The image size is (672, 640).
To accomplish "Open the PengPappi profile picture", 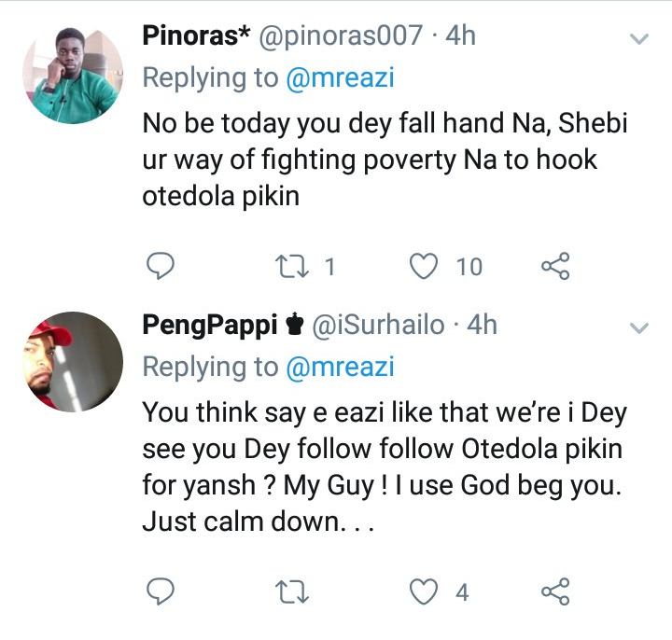I will coord(73,362).
